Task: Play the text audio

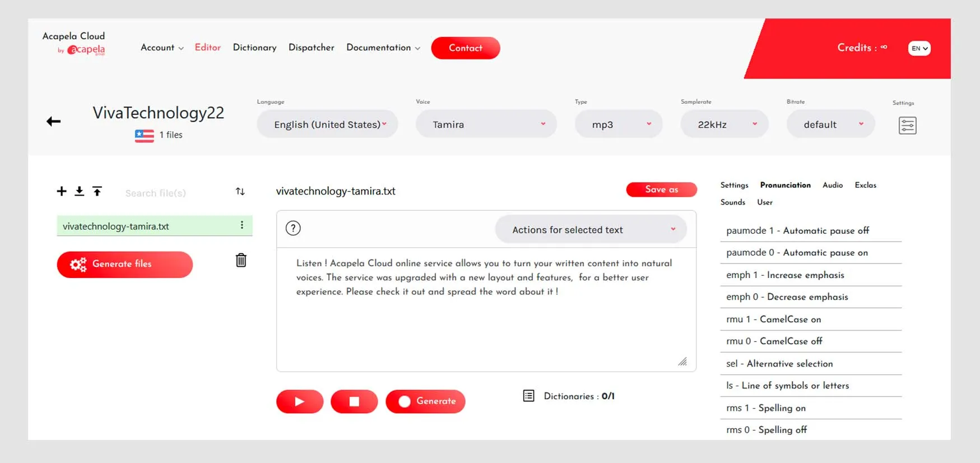Action: pos(300,401)
